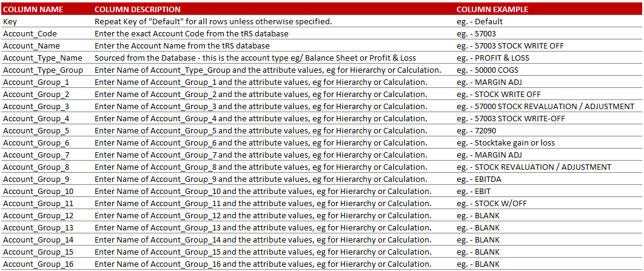The image size is (644, 271).
Task: Select the Account_Code cell
Action: click(30, 33)
